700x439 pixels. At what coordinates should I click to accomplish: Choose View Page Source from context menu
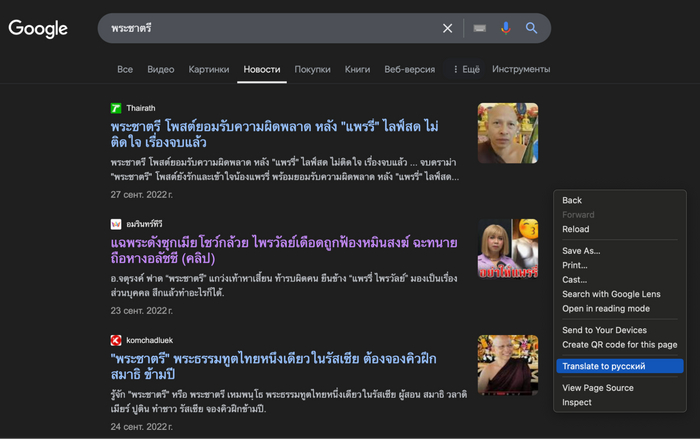coord(597,387)
